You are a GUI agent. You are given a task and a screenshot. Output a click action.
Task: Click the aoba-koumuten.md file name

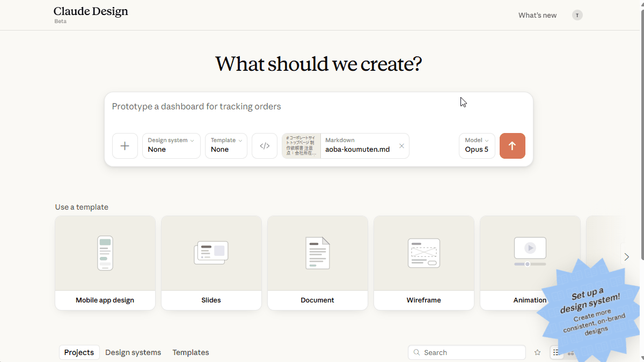point(357,150)
